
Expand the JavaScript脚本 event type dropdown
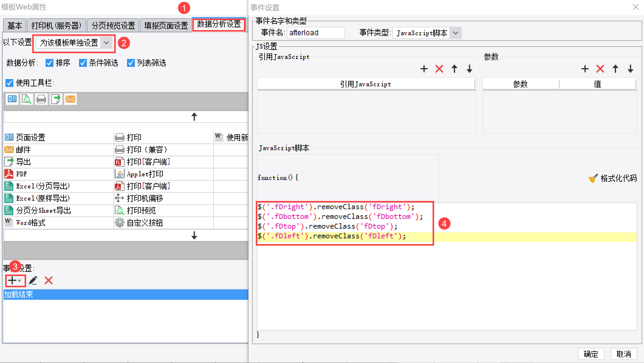(x=455, y=33)
